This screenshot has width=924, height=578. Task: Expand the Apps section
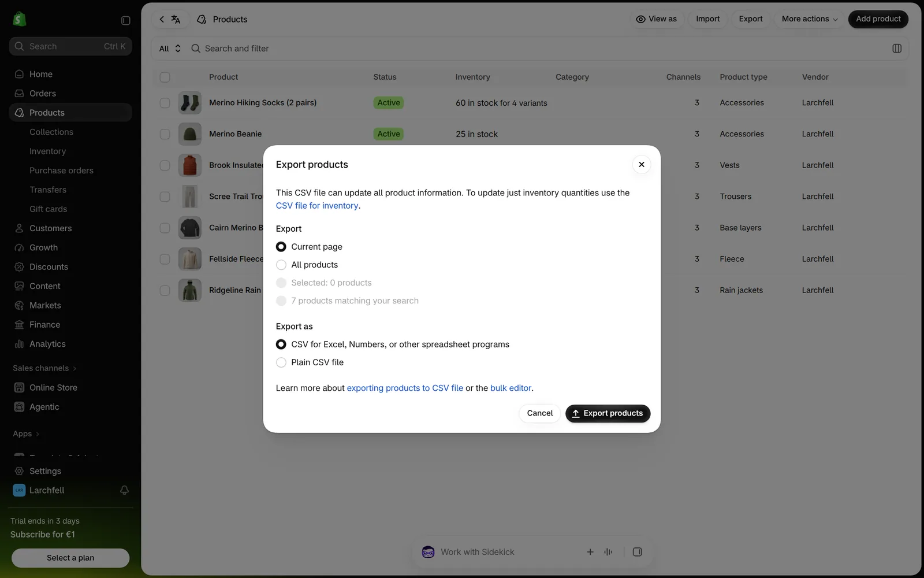tap(26, 434)
